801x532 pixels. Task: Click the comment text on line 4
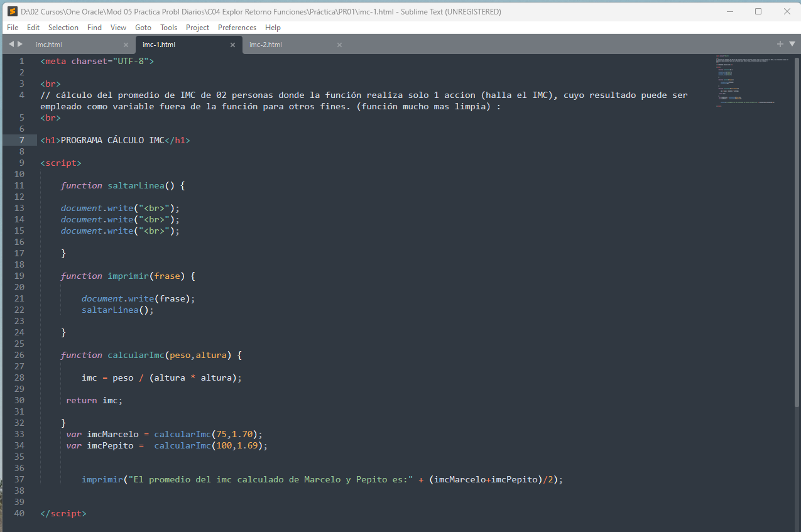click(364, 100)
